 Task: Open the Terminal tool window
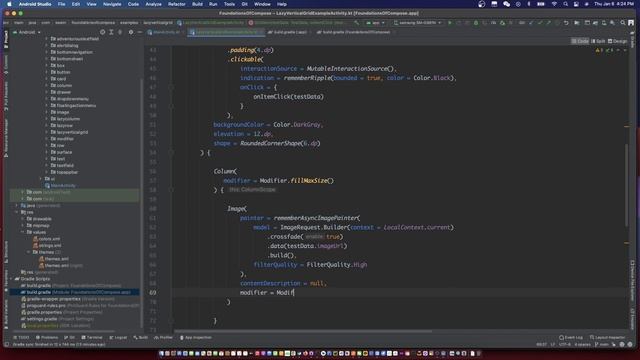[x=92, y=338]
